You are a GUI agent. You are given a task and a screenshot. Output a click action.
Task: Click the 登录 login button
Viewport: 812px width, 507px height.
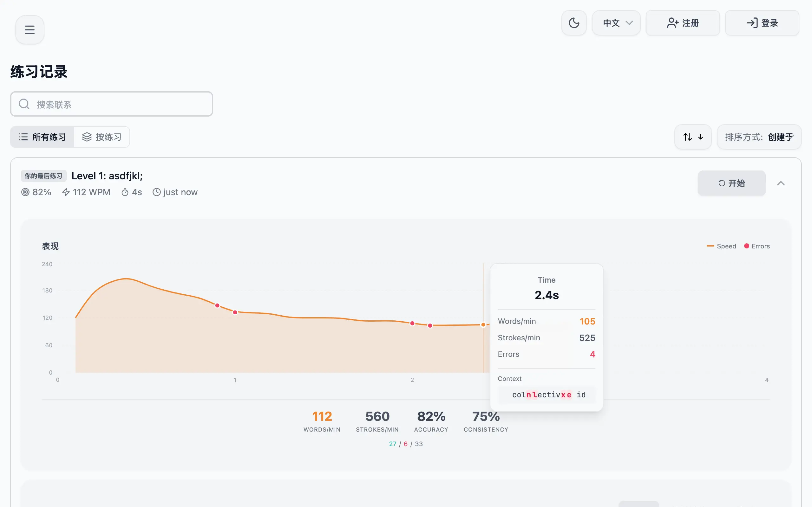(762, 23)
